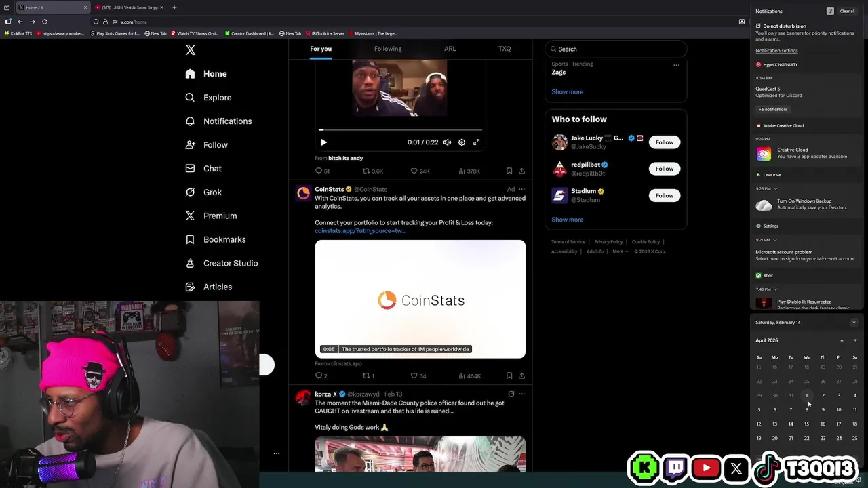Screen dimensions: 868x488
Task: Switch to the Following tab
Action: (388, 49)
